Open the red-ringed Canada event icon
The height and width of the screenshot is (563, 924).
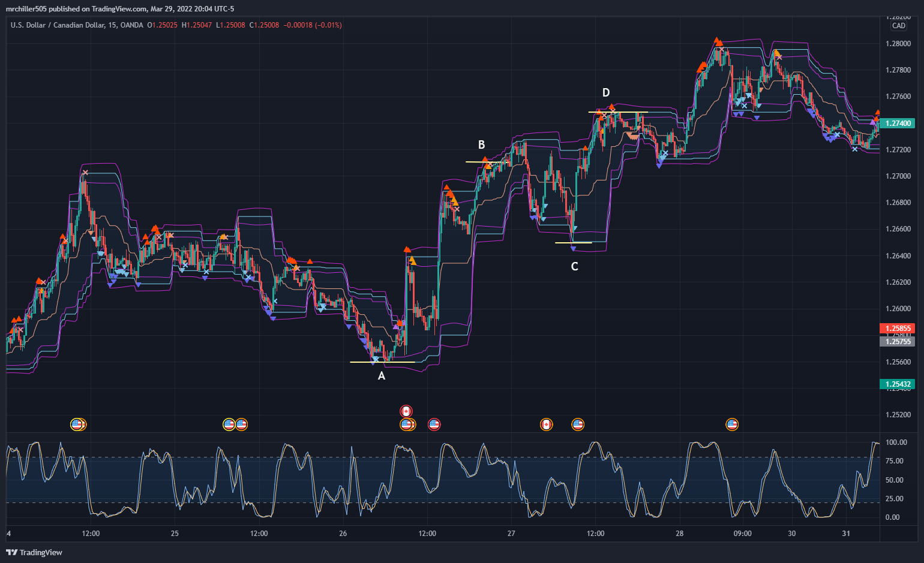406,411
